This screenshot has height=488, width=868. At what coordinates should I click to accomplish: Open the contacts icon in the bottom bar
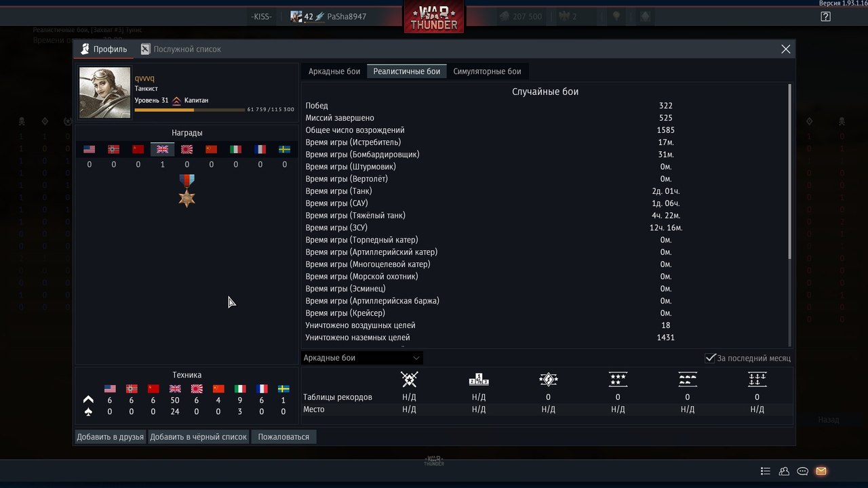784,471
